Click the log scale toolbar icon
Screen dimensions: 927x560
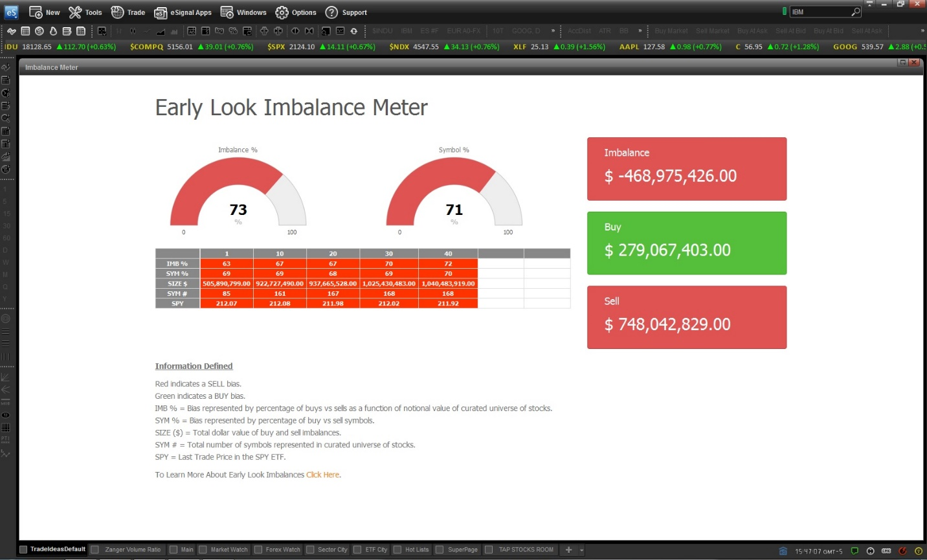[x=219, y=30]
